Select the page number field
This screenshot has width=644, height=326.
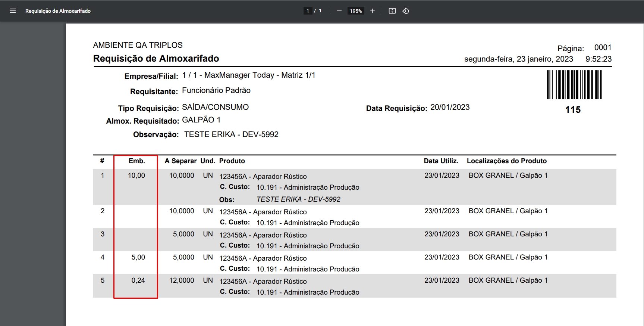pos(308,11)
